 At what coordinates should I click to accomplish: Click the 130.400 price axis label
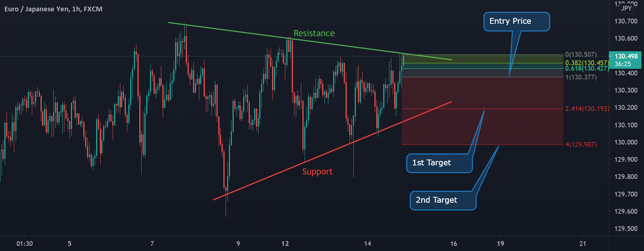pos(626,73)
